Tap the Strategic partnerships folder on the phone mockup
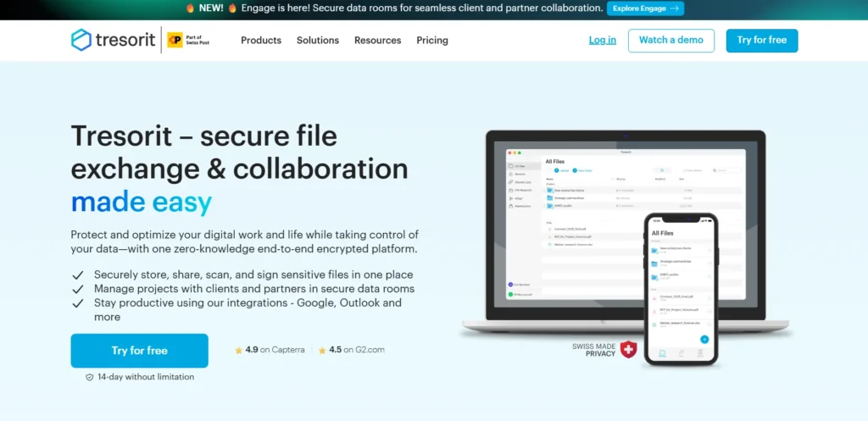Viewport: 868px width, 421px height. [682, 263]
